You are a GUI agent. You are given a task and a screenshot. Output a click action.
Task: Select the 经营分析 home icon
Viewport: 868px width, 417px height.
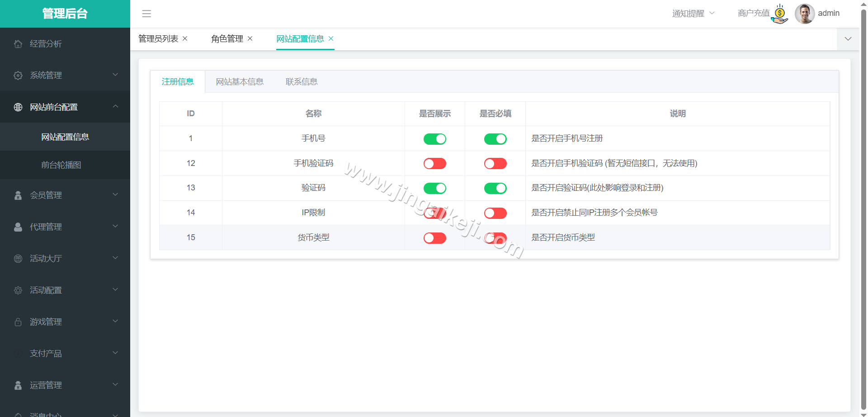click(x=18, y=43)
